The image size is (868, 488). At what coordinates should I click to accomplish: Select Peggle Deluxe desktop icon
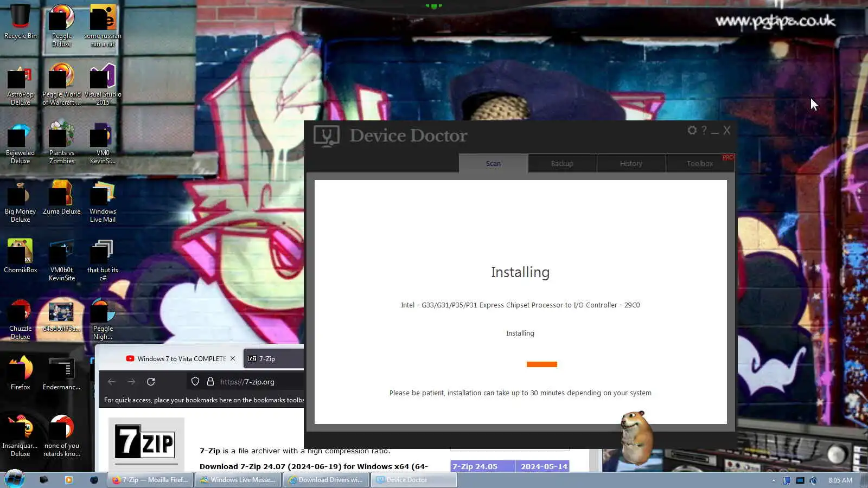[x=62, y=25]
